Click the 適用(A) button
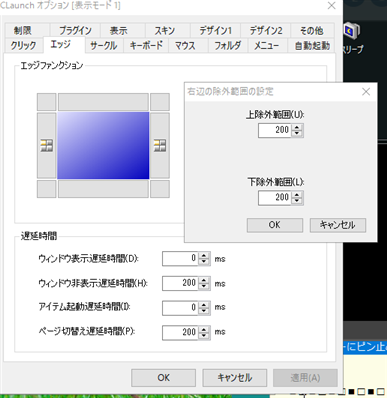This screenshot has height=398, width=387. (305, 378)
